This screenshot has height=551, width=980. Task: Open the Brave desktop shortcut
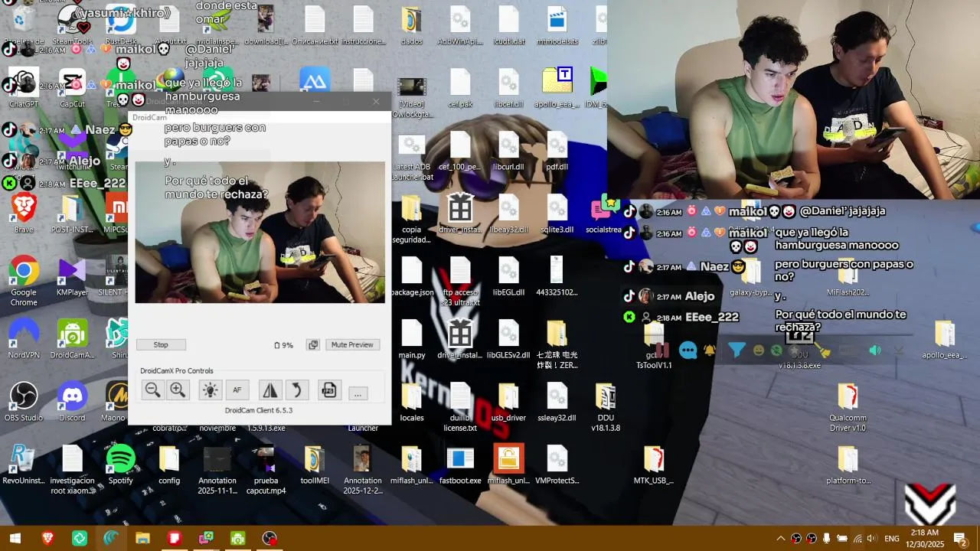[24, 214]
